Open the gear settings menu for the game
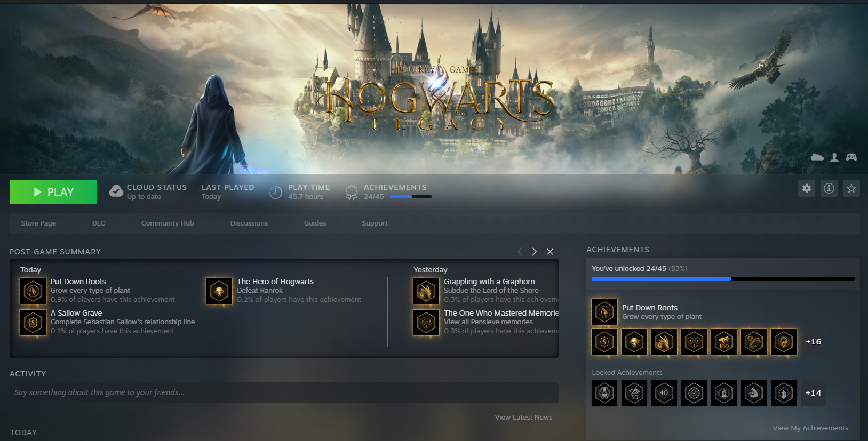Image resolution: width=868 pixels, height=441 pixels. [807, 188]
